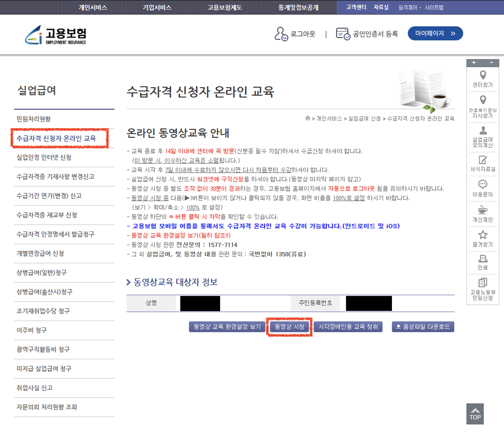504x433 pixels.
Task: Select 실업인정 인터넷 신청 in sidebar
Action: coord(44,157)
